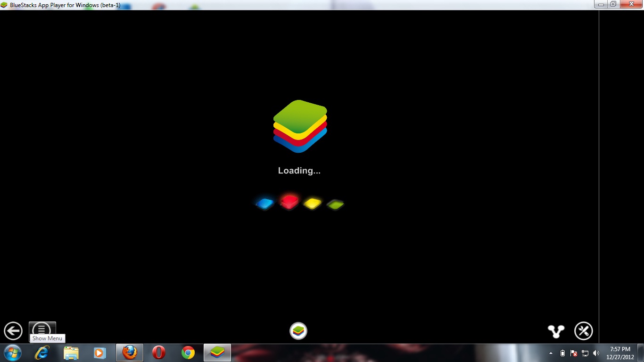The height and width of the screenshot is (362, 644).
Task: Open the network connection tray icon
Action: tap(585, 353)
